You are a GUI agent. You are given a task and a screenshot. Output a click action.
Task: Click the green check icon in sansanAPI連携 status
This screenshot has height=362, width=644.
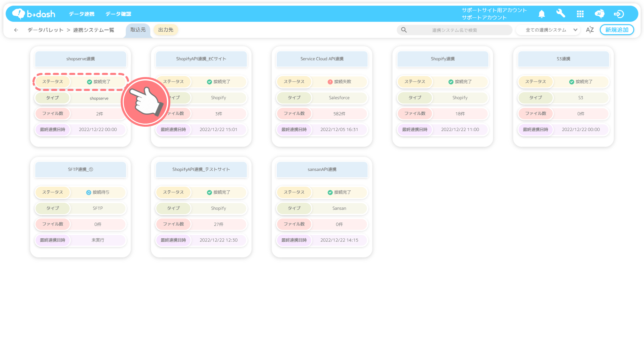tap(330, 192)
